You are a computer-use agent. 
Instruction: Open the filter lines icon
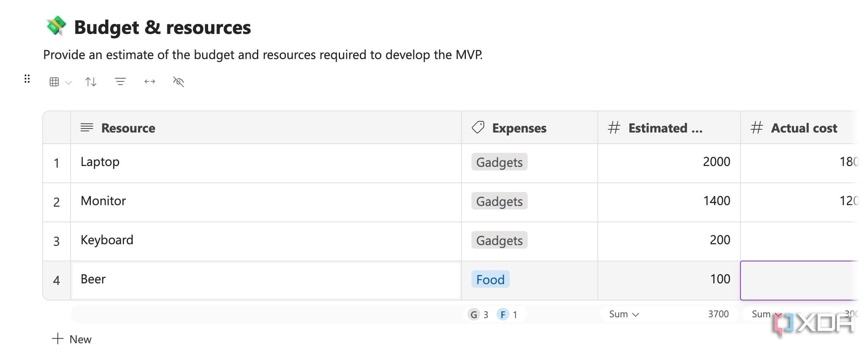(120, 82)
